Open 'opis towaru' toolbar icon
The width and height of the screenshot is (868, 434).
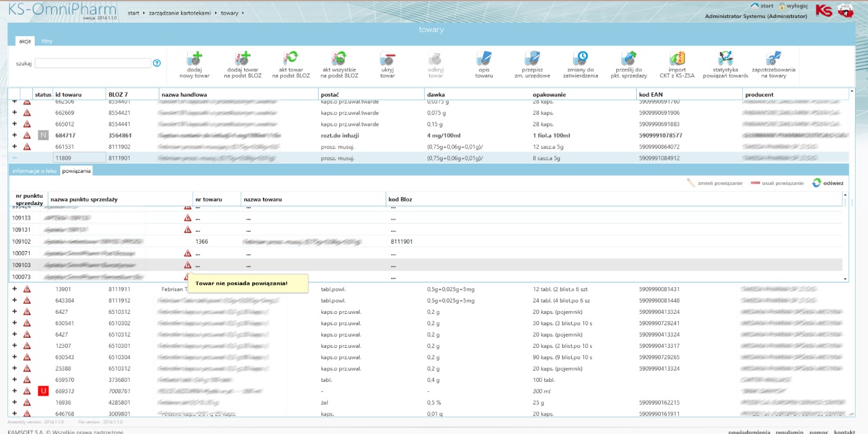click(484, 59)
